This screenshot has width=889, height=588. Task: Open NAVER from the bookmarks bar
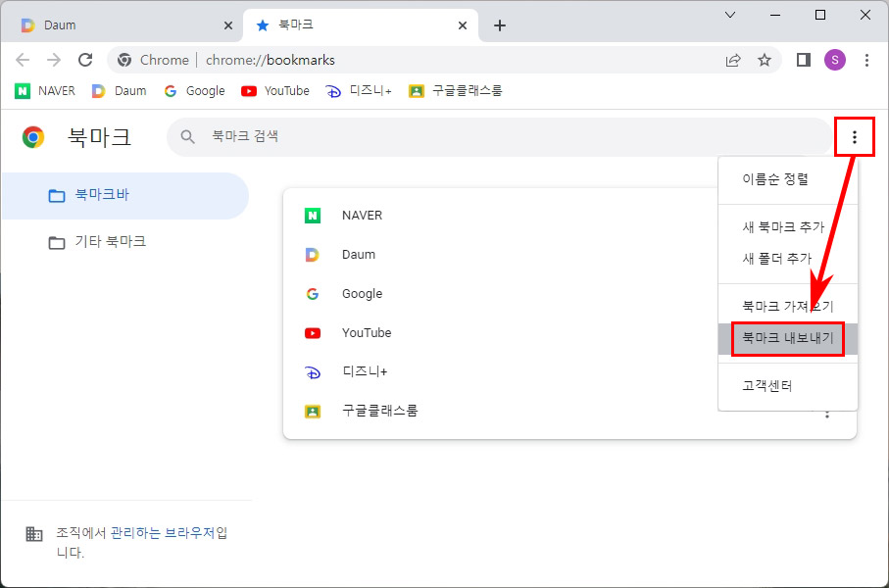(x=45, y=90)
